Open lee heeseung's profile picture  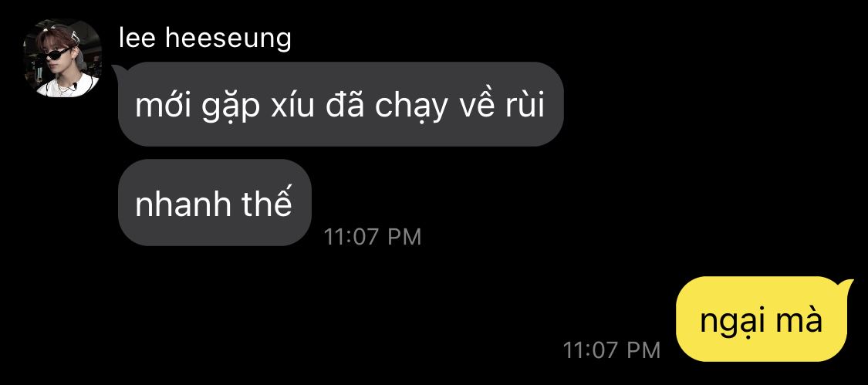coord(62,58)
